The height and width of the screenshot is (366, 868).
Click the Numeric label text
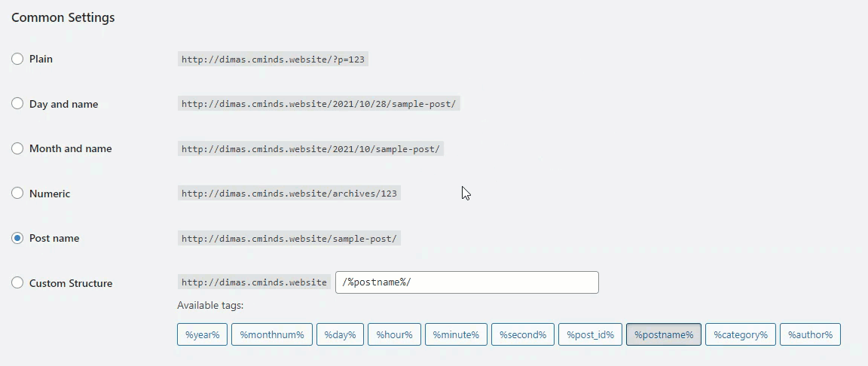tap(50, 194)
